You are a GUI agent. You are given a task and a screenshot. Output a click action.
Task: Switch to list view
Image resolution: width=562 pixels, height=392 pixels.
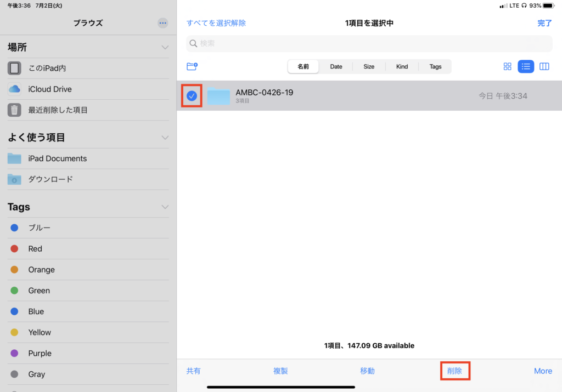[x=526, y=66]
